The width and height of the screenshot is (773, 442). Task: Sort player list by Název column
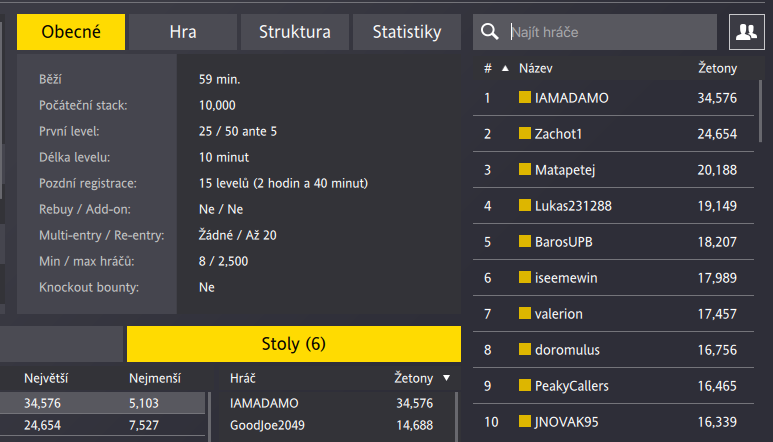coord(536,68)
